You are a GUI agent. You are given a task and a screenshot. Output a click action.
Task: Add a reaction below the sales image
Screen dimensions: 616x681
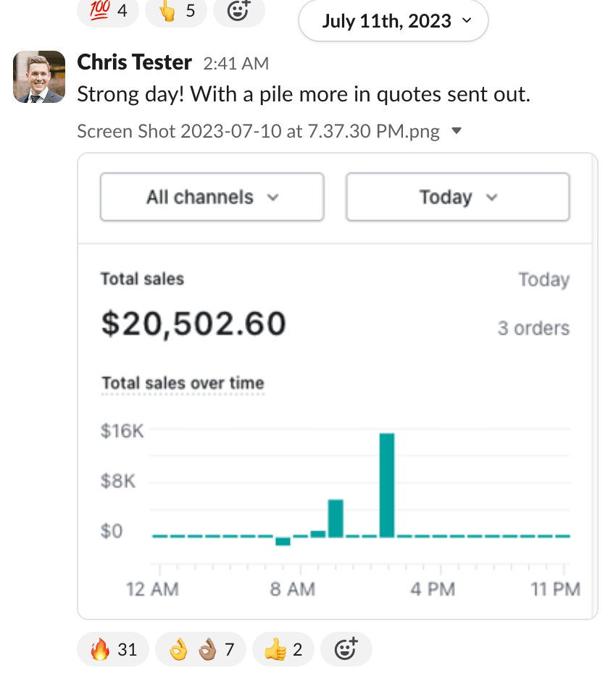click(x=346, y=649)
